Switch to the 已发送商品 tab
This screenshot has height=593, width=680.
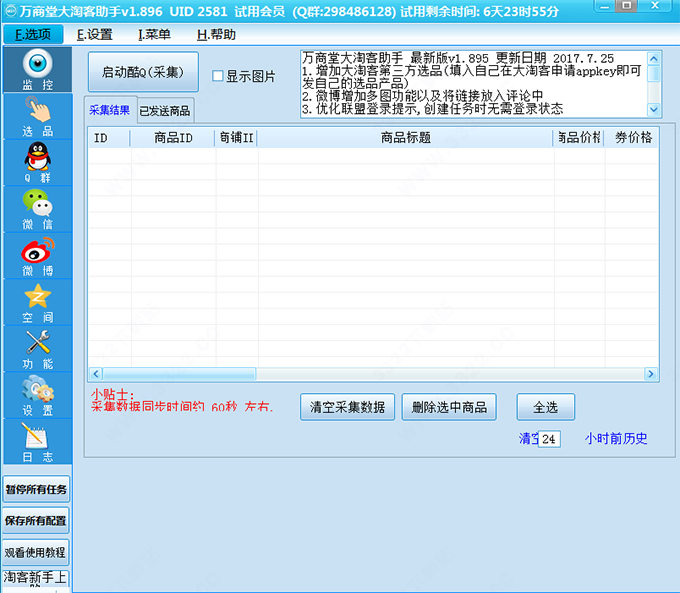[165, 111]
